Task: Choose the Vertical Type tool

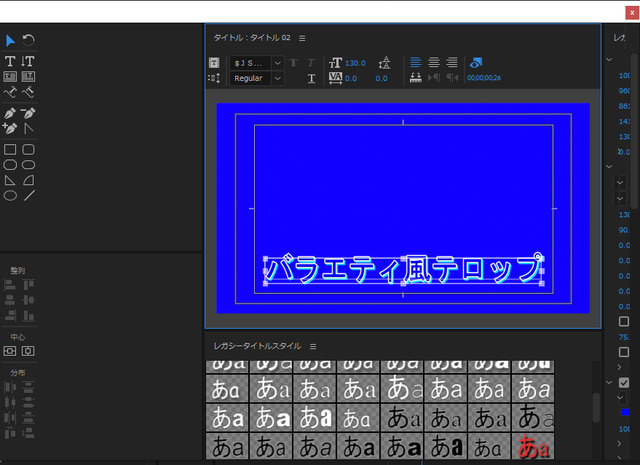Action: 28,61
